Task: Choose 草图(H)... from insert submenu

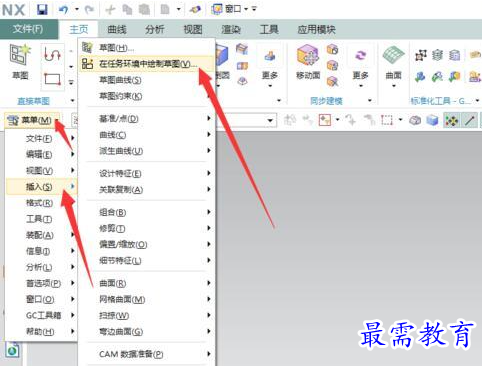Action: (147, 48)
